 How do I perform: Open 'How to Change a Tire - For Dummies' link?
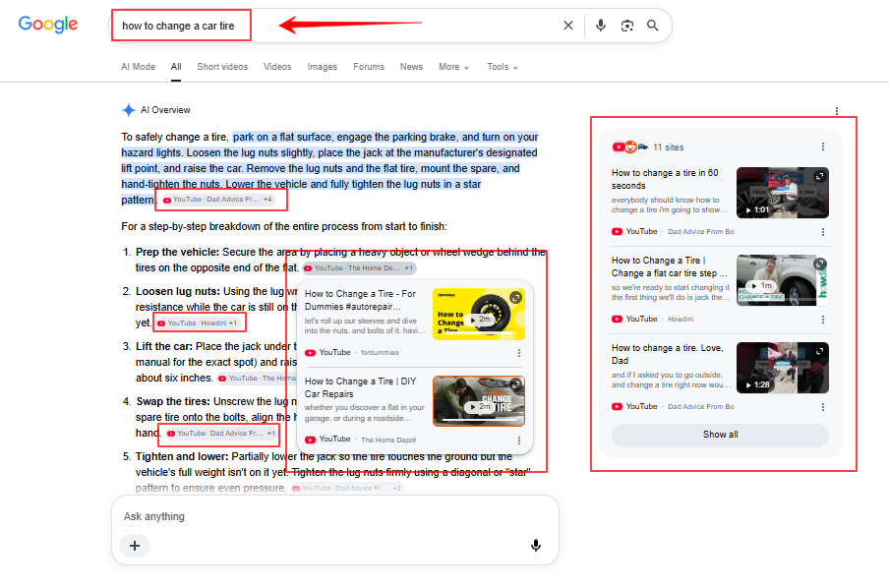360,300
